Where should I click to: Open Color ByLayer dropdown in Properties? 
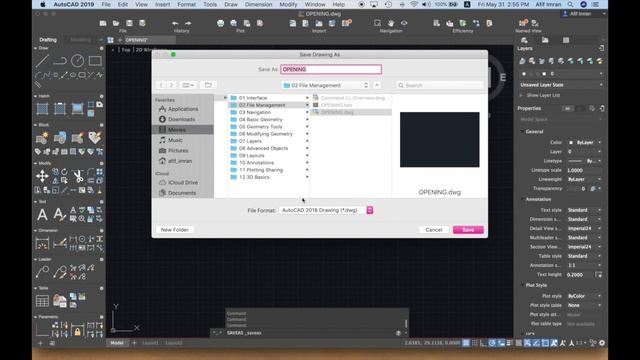click(x=585, y=142)
